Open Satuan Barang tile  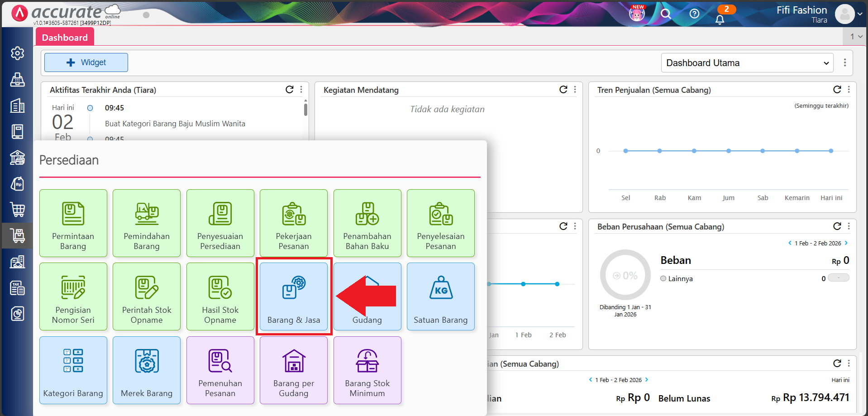440,296
